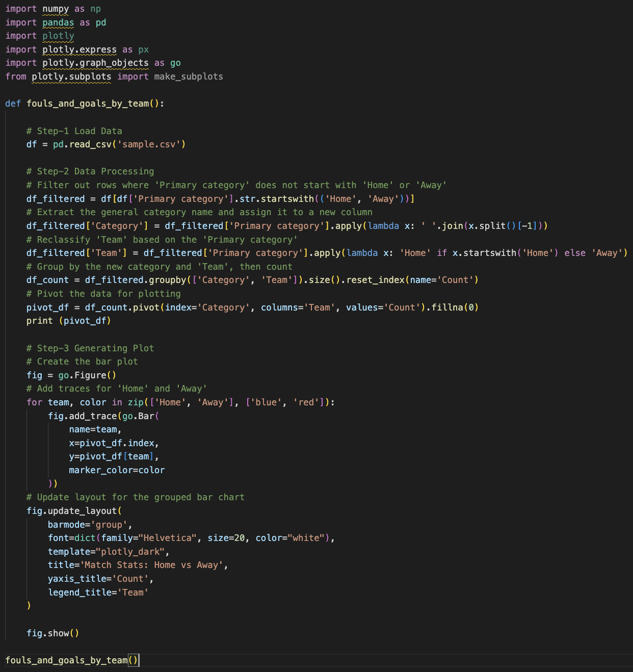Click the "legend_title='Team'" argument

pyautogui.click(x=98, y=592)
